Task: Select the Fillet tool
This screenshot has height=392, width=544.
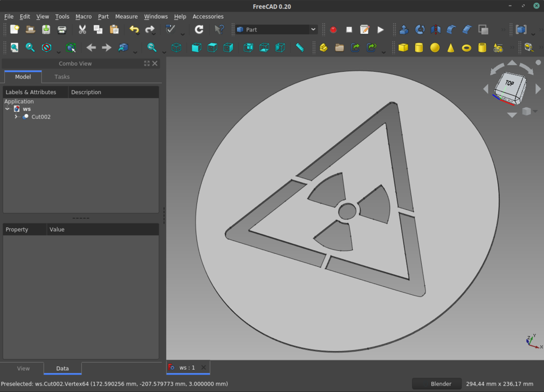Action: coord(451,30)
